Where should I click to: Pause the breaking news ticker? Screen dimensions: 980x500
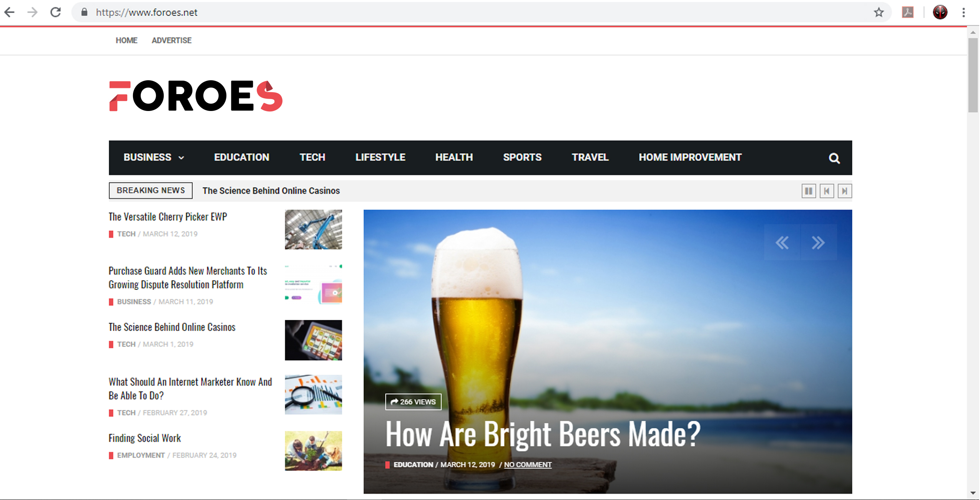tap(808, 191)
